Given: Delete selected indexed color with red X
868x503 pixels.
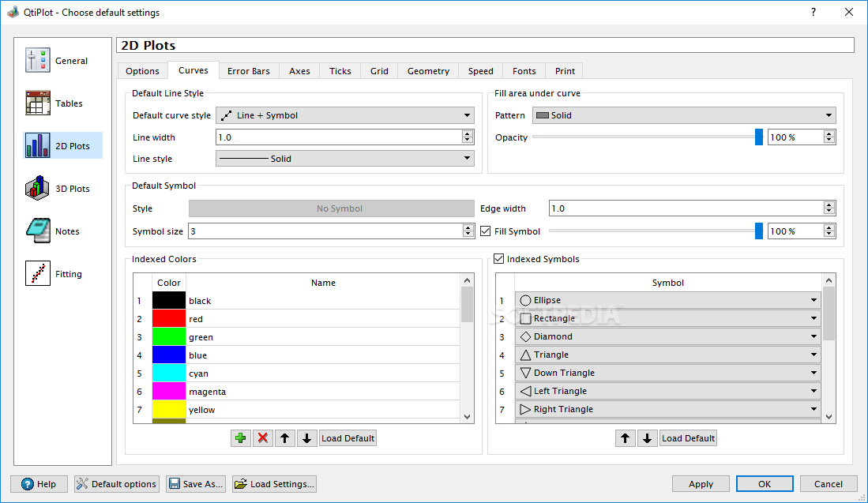Looking at the screenshot, I should point(262,438).
